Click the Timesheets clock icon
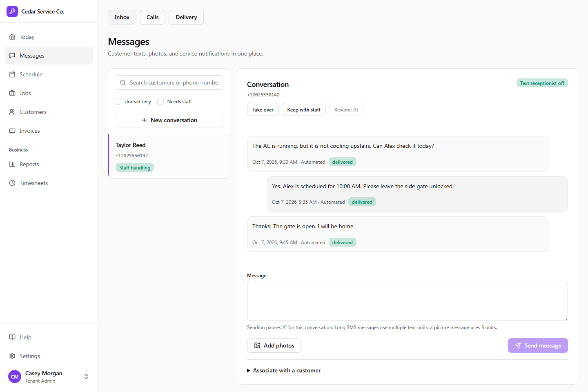The height and width of the screenshot is (392, 588). pyautogui.click(x=12, y=183)
